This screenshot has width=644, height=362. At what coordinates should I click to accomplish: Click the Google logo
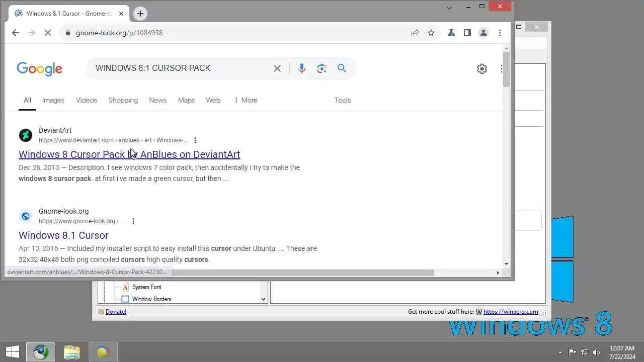point(39,69)
